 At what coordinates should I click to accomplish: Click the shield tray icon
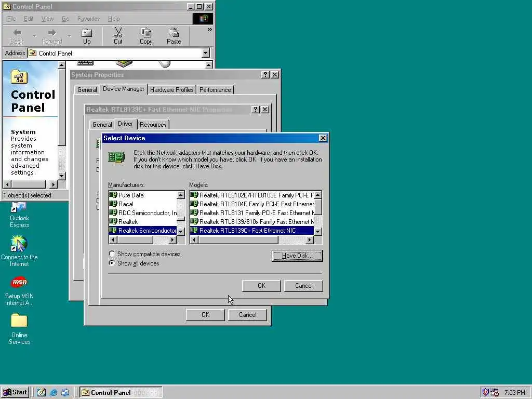tap(486, 392)
